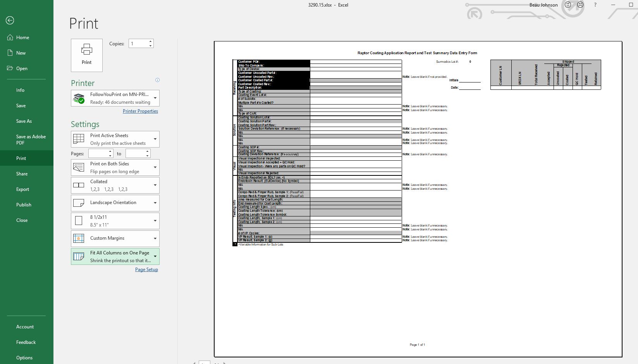The image size is (638, 364).
Task: Click Beau Johnson account name
Action: (x=543, y=5)
